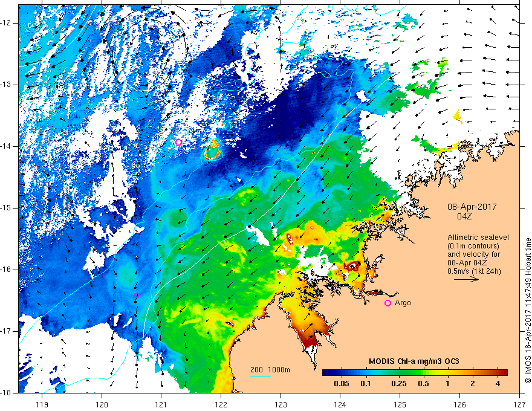Image resolution: width=532 pixels, height=411 pixels.
Task: Click the latitude axis label '-15'
Action: click(7, 208)
